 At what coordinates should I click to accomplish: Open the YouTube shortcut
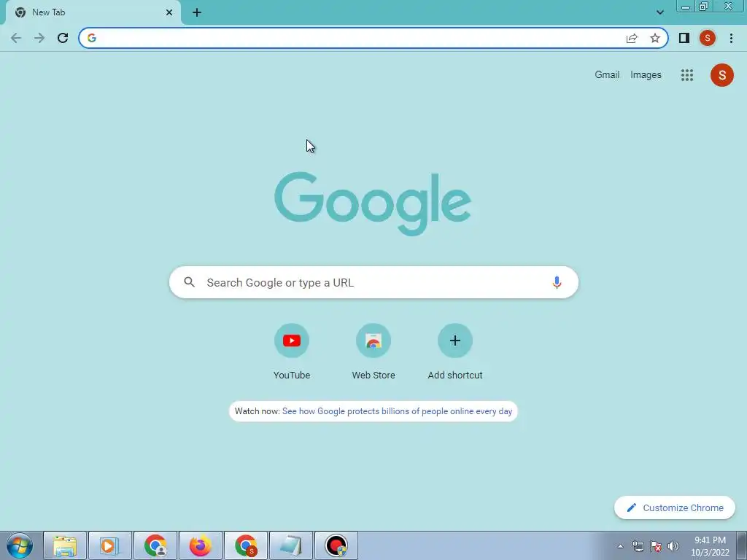point(292,351)
